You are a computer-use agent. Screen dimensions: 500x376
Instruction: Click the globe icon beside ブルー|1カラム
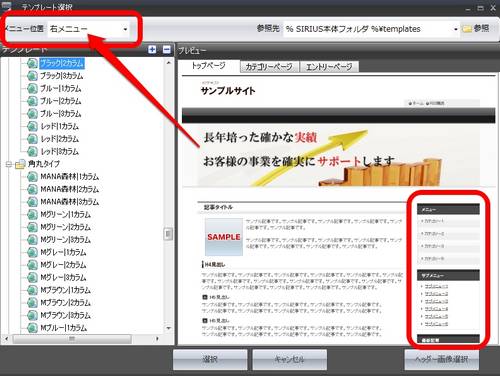click(32, 88)
